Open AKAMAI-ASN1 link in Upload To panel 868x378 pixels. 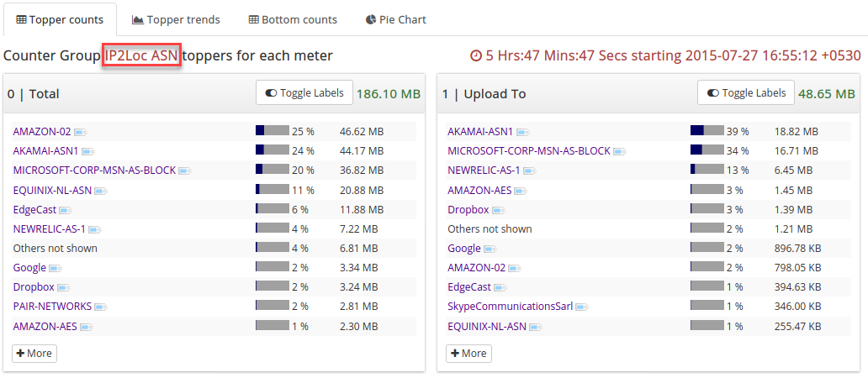(x=480, y=132)
